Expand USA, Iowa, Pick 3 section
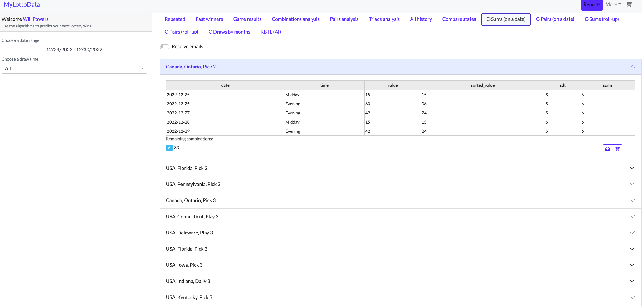Screen dimensions: 644x306 pyautogui.click(x=400, y=265)
